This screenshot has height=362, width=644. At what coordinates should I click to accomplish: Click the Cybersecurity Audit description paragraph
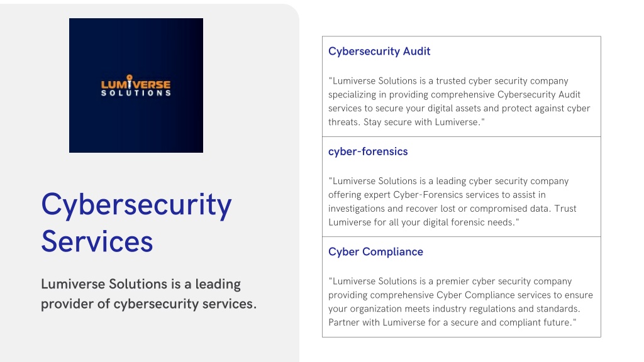[x=459, y=101]
